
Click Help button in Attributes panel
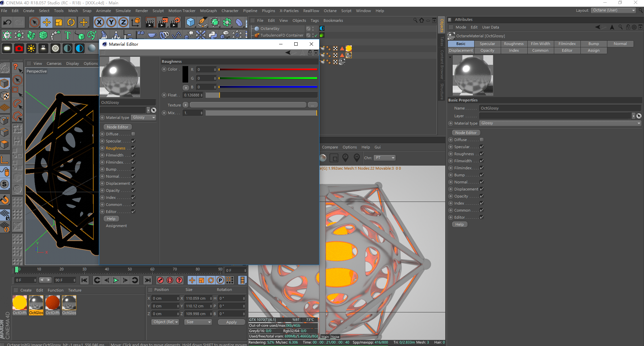(459, 224)
